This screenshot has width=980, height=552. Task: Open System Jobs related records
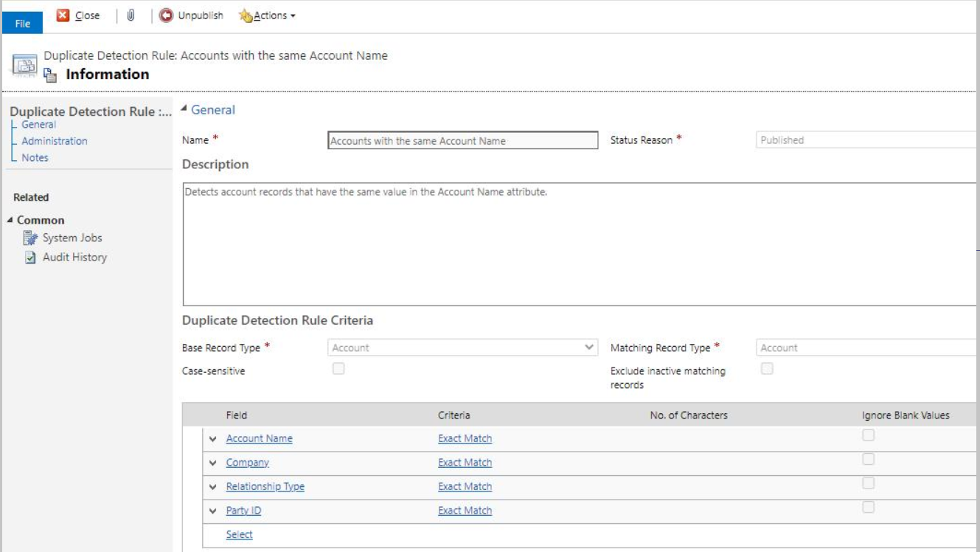[72, 238]
